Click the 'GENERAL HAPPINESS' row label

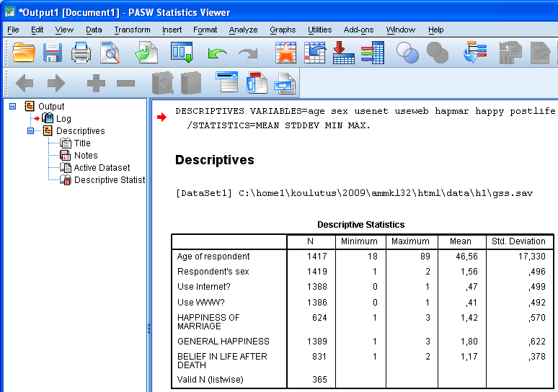pyautogui.click(x=223, y=342)
